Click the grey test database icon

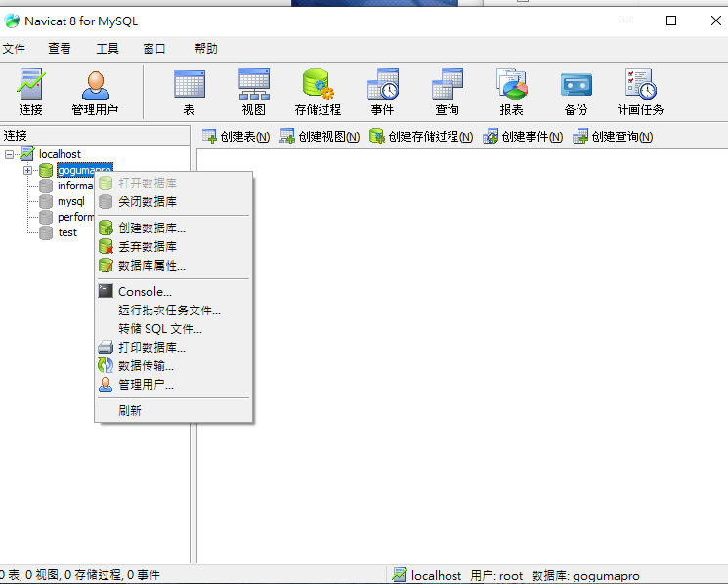46,232
